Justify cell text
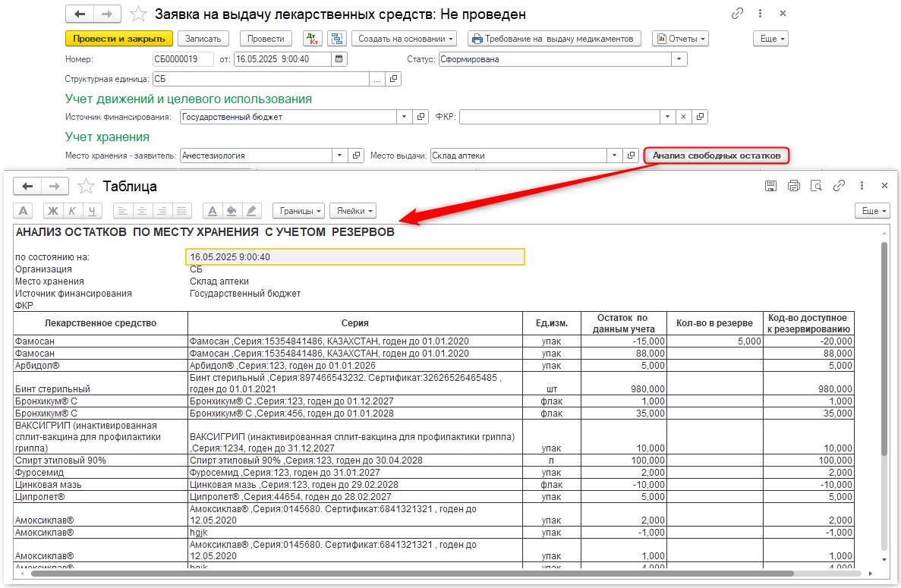This screenshot has width=901, height=588. [x=181, y=211]
